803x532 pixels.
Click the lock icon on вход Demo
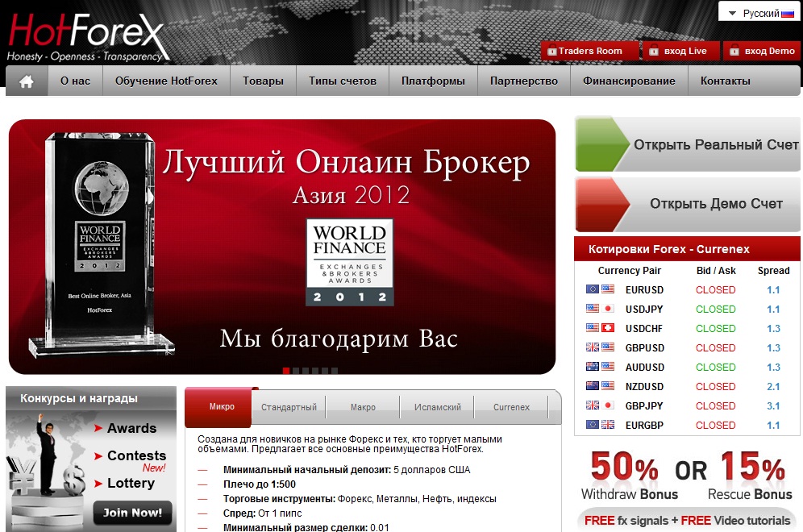pos(734,51)
